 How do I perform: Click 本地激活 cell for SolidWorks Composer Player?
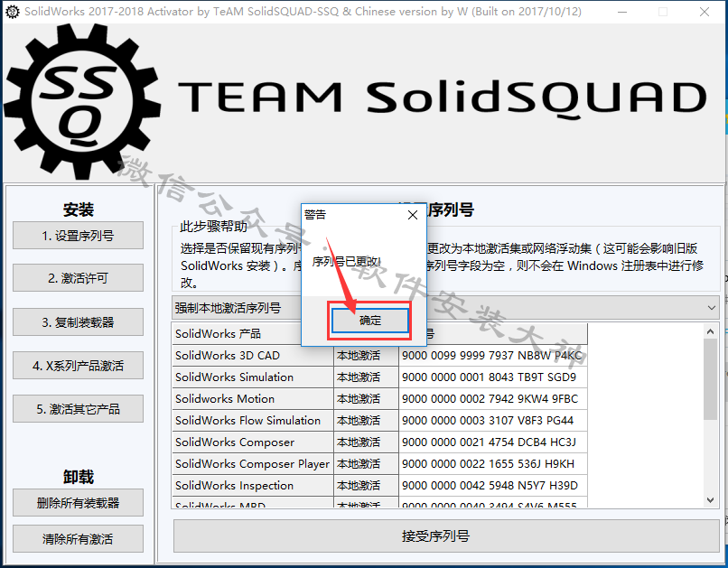click(366, 463)
